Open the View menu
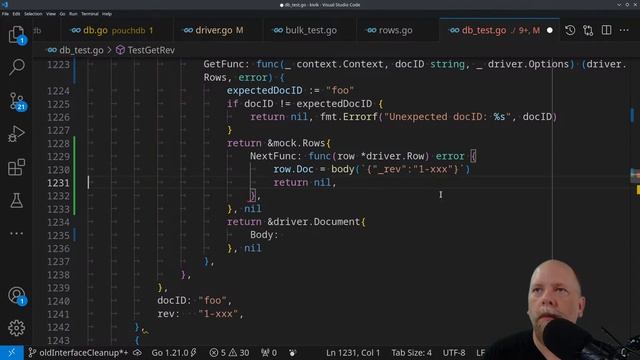Screen dimensions: 640x360 pos(51,14)
